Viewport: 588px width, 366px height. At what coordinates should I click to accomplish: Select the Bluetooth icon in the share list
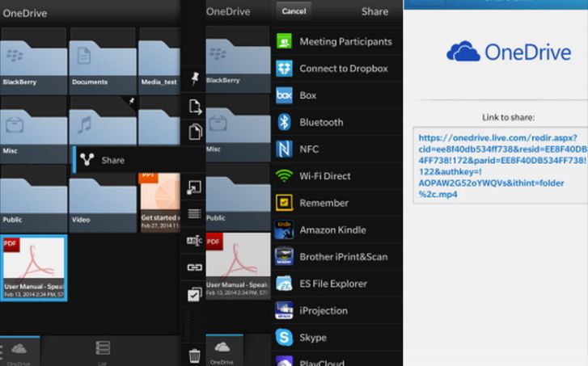284,122
